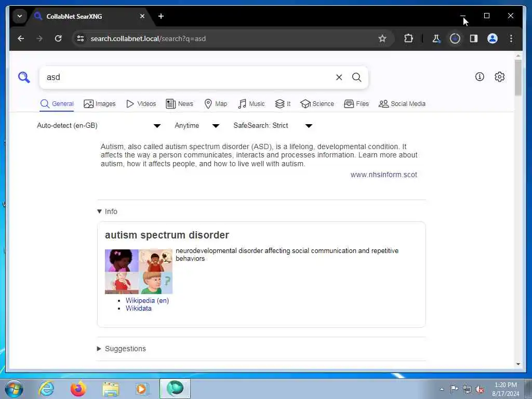Open the Wikidata link
Screen dimensions: 532x399
pyautogui.click(x=138, y=309)
